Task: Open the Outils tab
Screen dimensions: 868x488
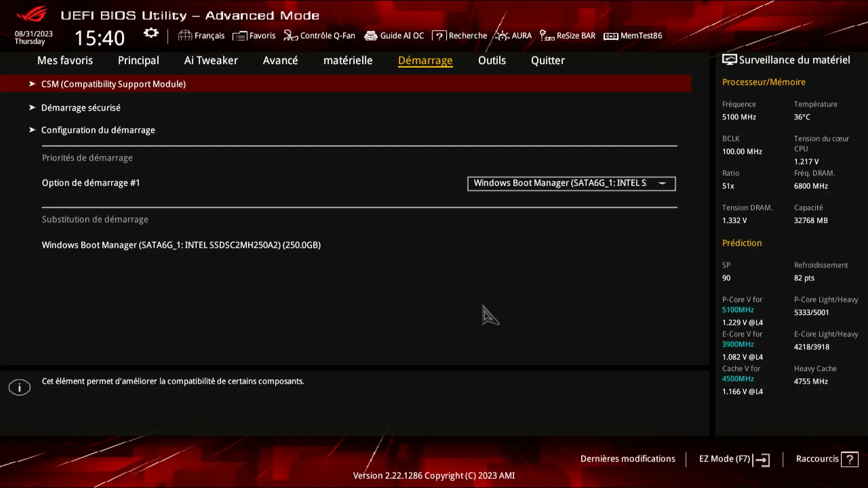Action: (492, 60)
